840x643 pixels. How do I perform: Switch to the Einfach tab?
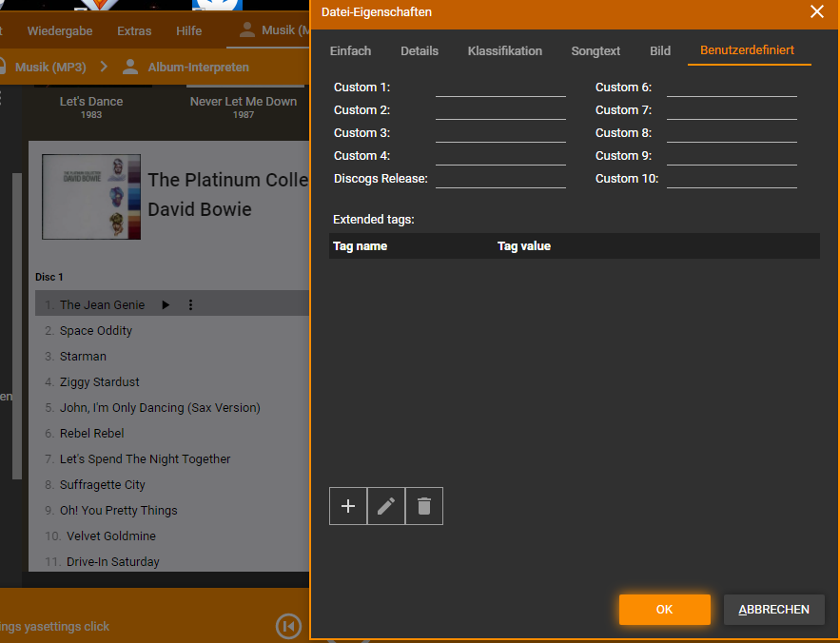[350, 51]
